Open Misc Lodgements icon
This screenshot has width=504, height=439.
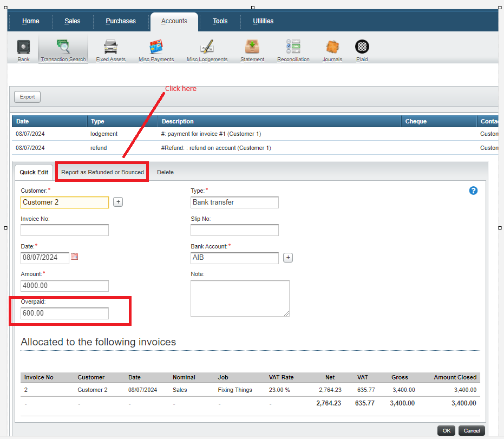207,47
